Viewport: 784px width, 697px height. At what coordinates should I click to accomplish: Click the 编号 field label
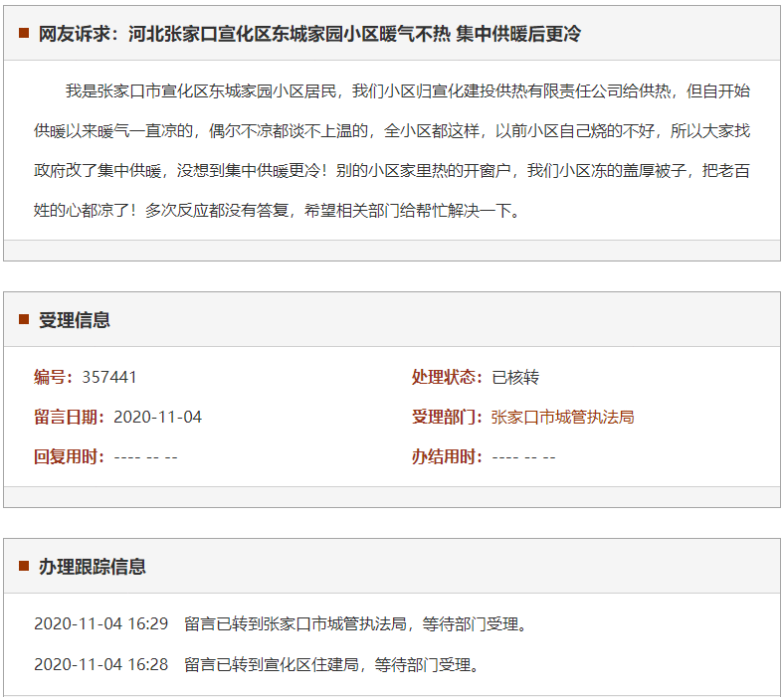54,378
